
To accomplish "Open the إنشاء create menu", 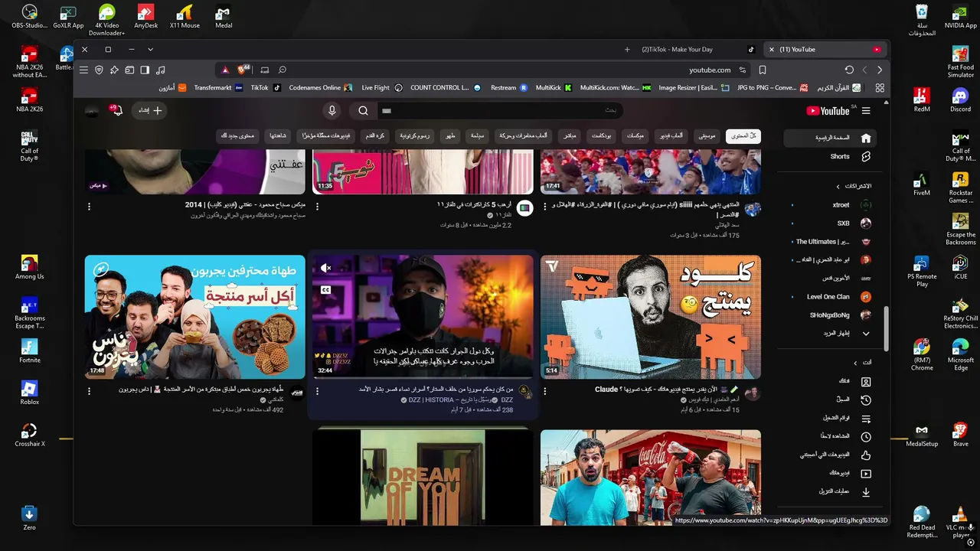I will coord(149,110).
